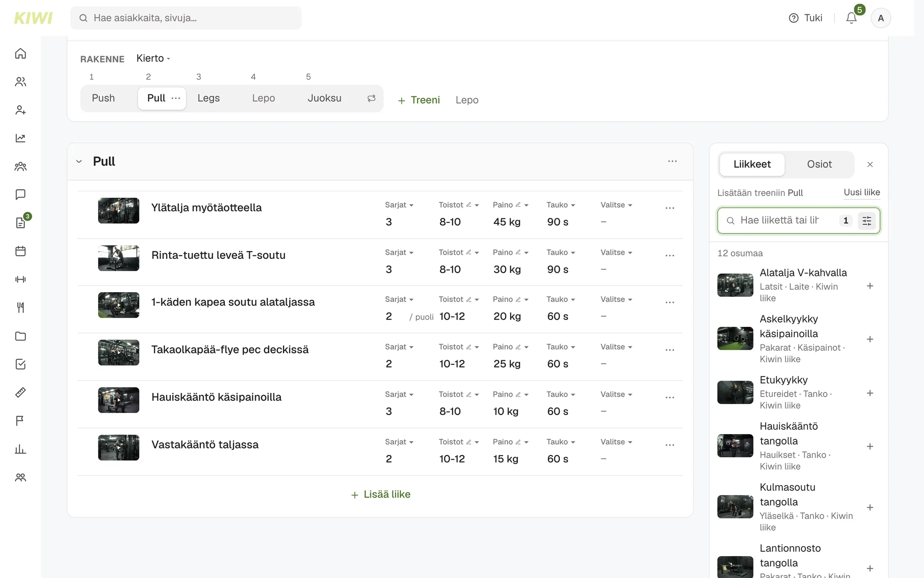924x578 pixels.
Task: Open the Tuki support link
Action: 806,18
